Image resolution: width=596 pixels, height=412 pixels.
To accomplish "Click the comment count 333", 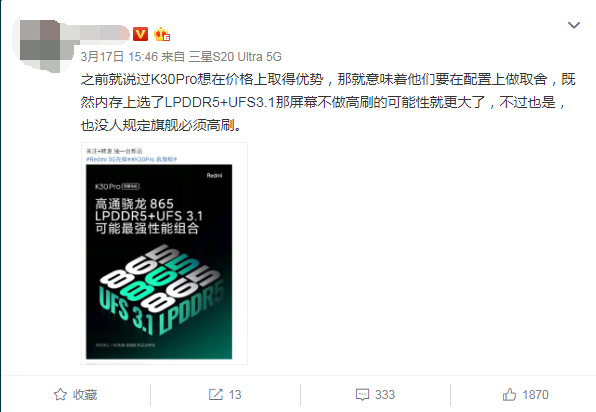I will point(385,395).
